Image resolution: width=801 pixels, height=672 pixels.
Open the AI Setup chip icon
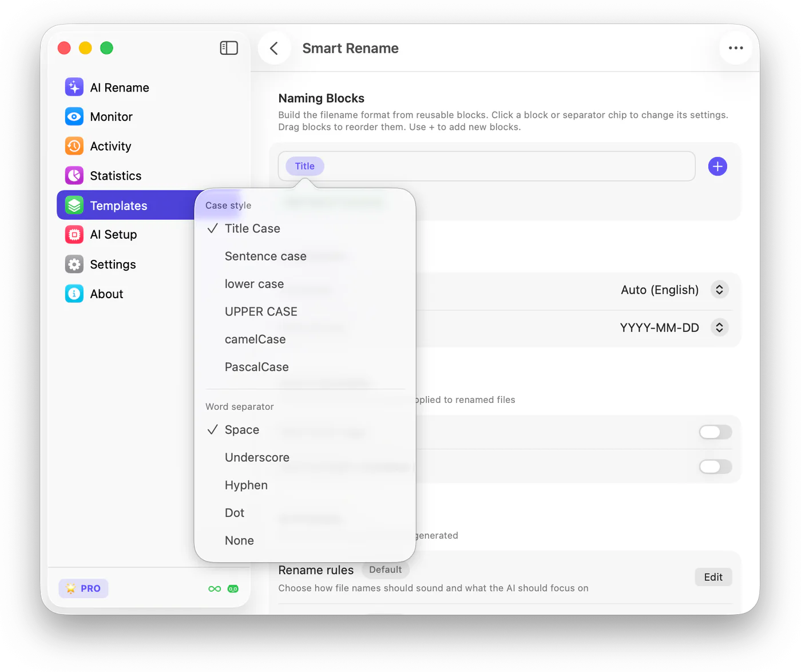point(74,235)
